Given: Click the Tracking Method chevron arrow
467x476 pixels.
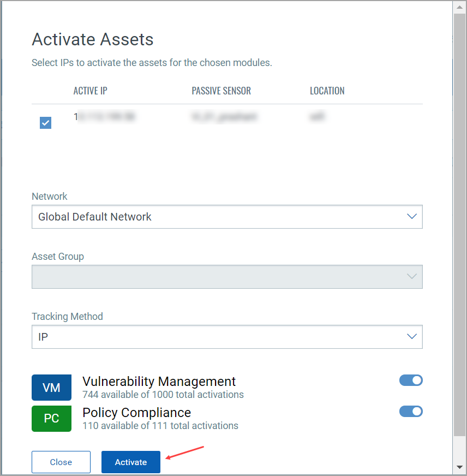Looking at the screenshot, I should pyautogui.click(x=412, y=337).
